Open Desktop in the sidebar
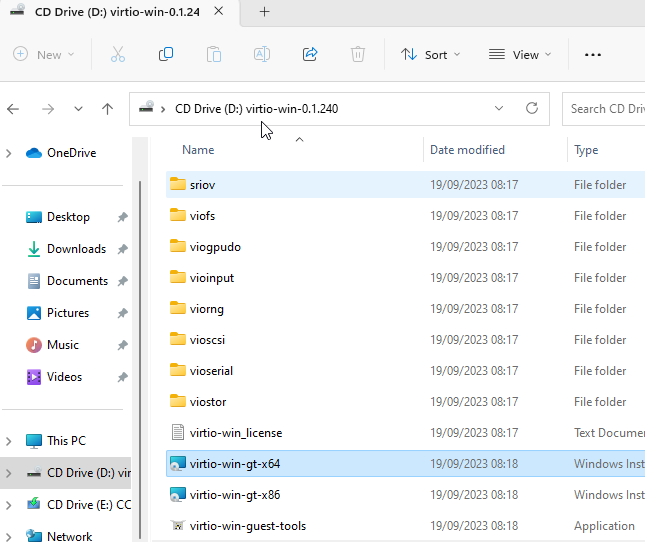This screenshot has width=645, height=542. [x=68, y=217]
